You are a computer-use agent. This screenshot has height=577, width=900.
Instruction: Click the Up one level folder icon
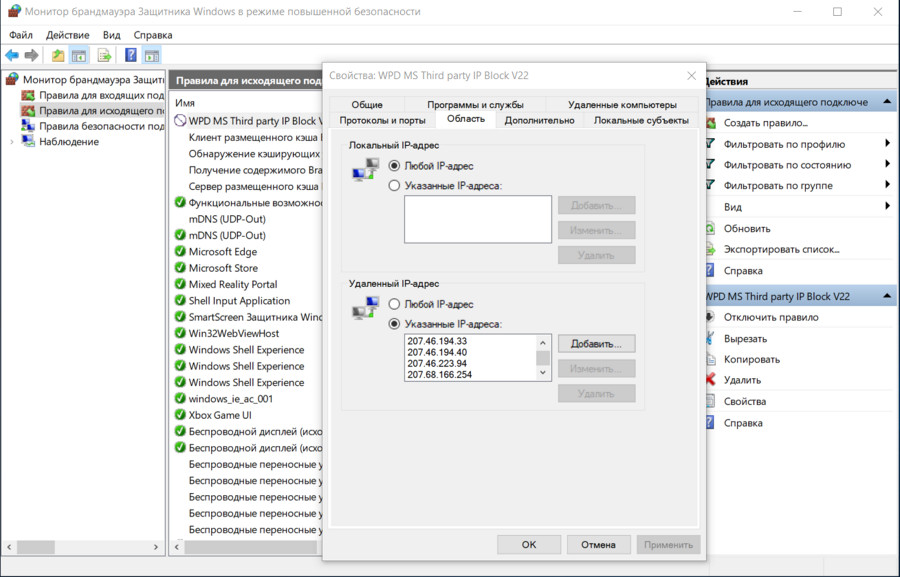pyautogui.click(x=58, y=56)
